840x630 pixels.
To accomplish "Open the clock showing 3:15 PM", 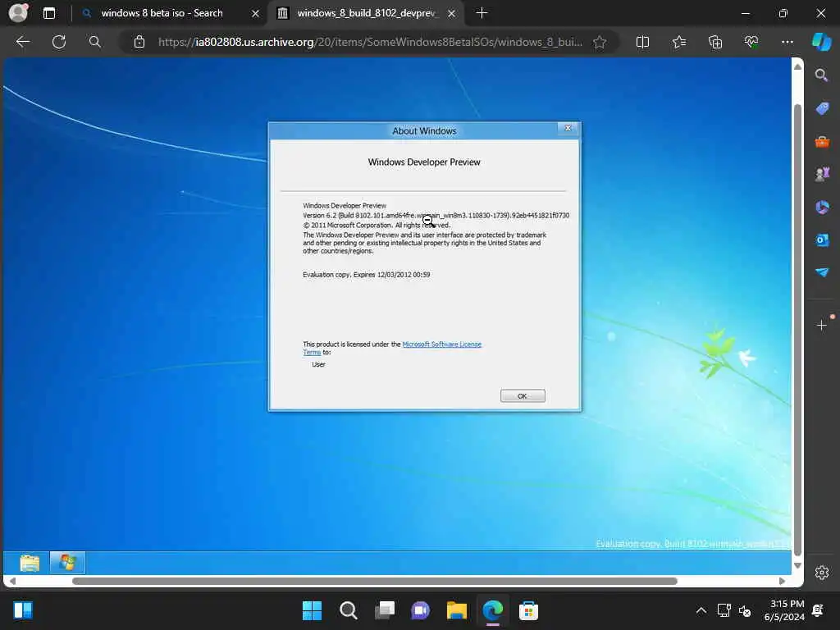I will (x=785, y=610).
